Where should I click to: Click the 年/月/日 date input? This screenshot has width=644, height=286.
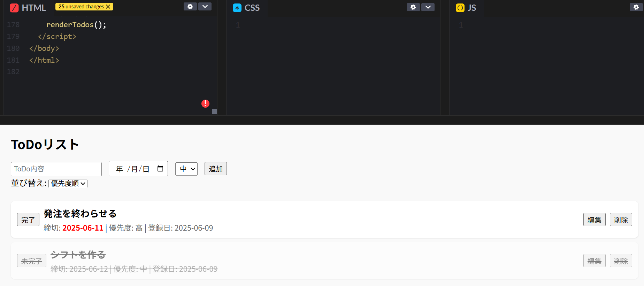(138, 169)
